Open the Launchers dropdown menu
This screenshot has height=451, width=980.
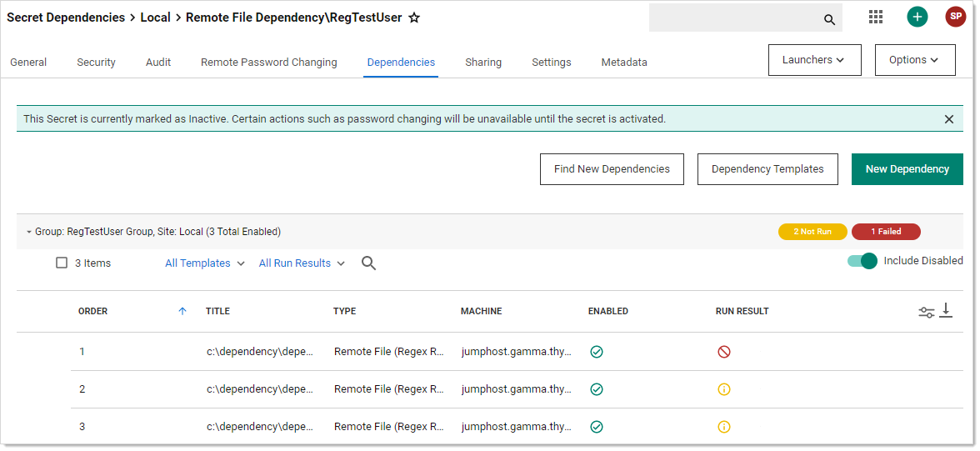pos(813,60)
